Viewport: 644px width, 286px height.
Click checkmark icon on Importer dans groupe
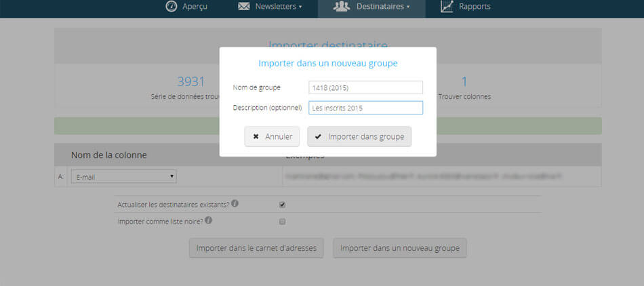[319, 137]
